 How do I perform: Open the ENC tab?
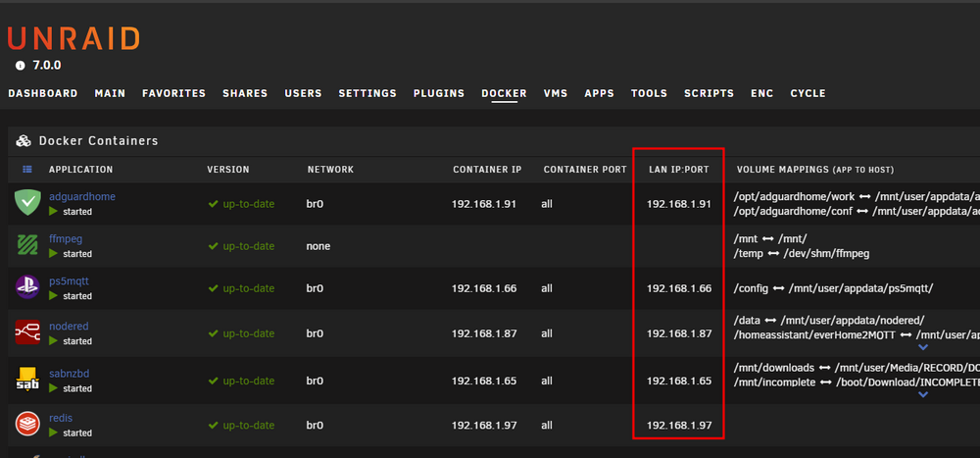761,93
